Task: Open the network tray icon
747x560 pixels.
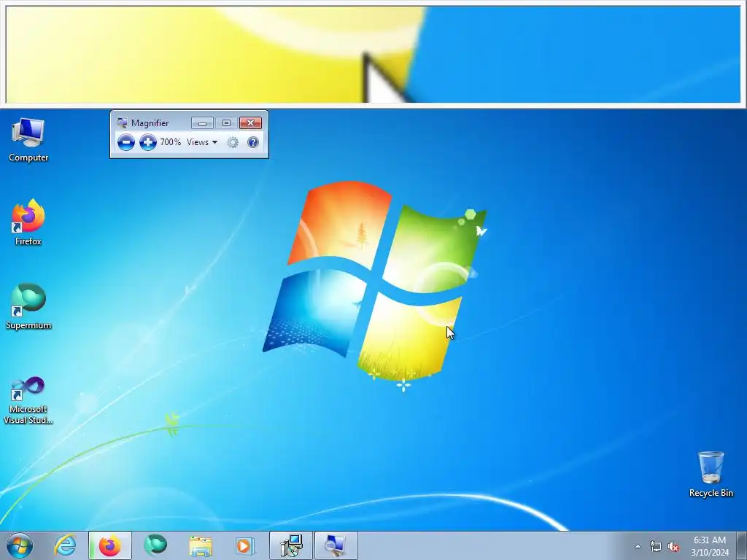Action: [656, 546]
